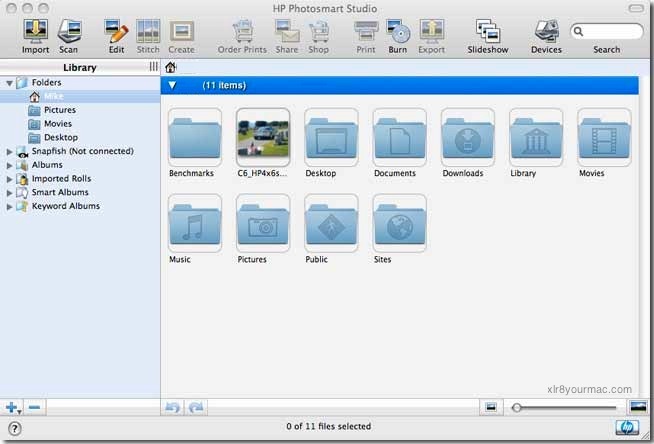Select the Movies folder in grid

[x=604, y=137]
